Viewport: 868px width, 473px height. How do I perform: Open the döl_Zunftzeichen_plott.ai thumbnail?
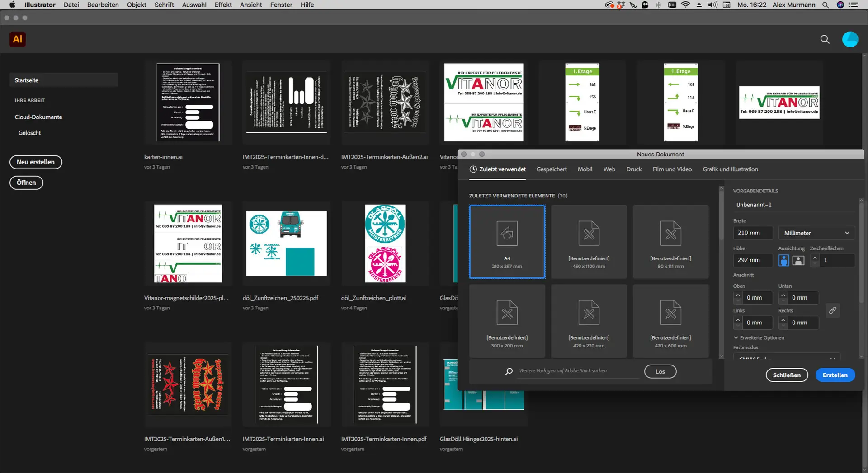coord(385,244)
